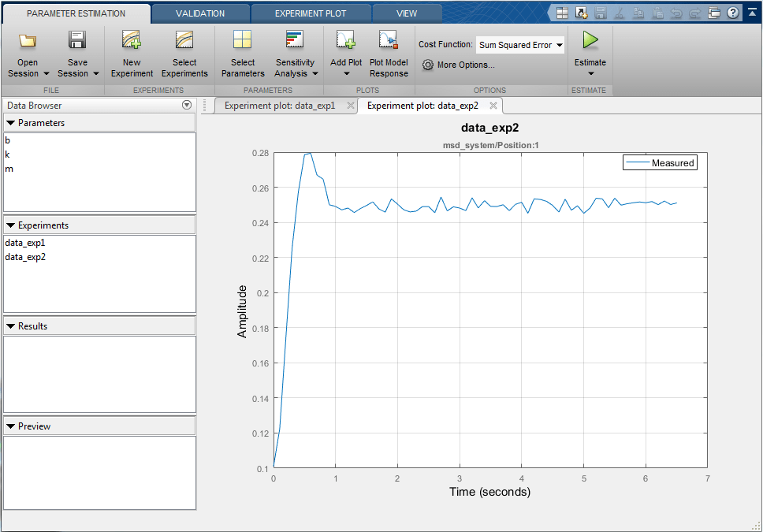
Task: Click the copy icon in quick access toolbar
Action: tap(638, 13)
